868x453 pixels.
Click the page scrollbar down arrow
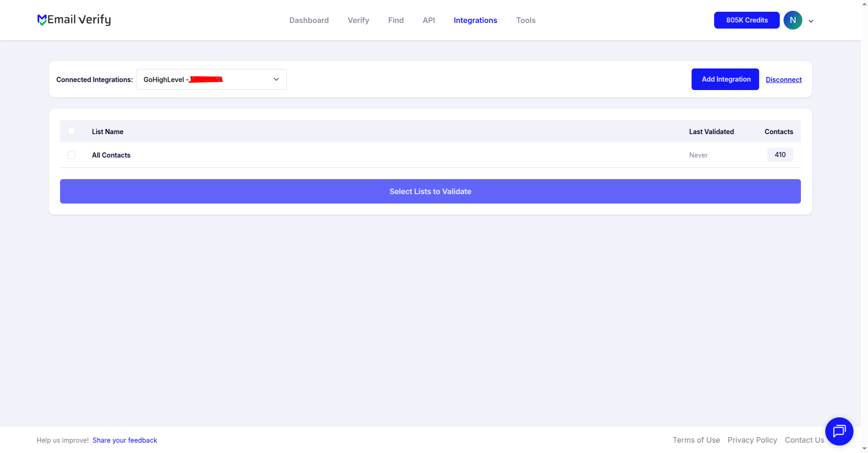[x=864, y=449]
